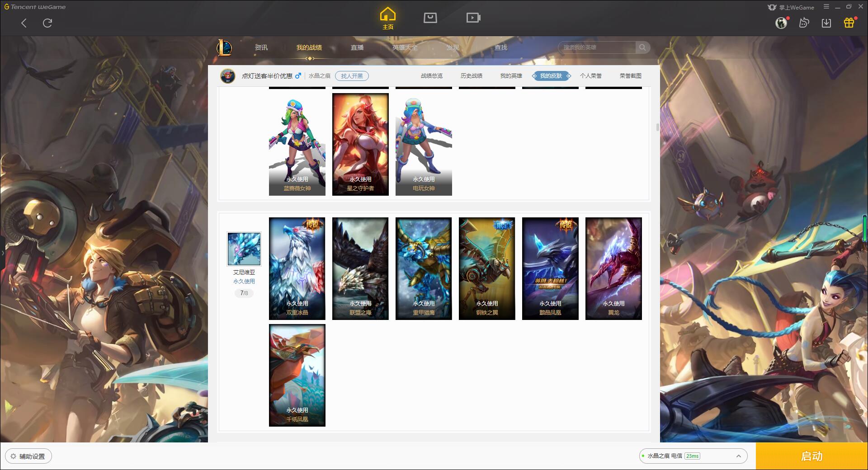Click the 启动 launch button

pos(811,456)
